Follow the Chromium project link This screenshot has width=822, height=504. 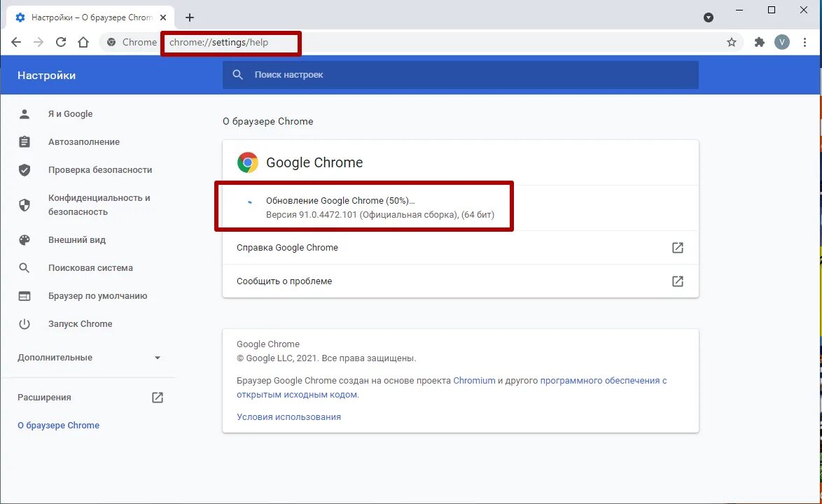[474, 380]
